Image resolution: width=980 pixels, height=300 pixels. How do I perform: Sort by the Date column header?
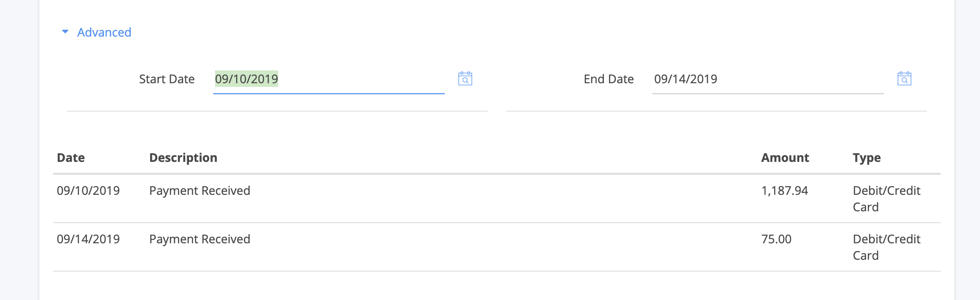coord(71,158)
